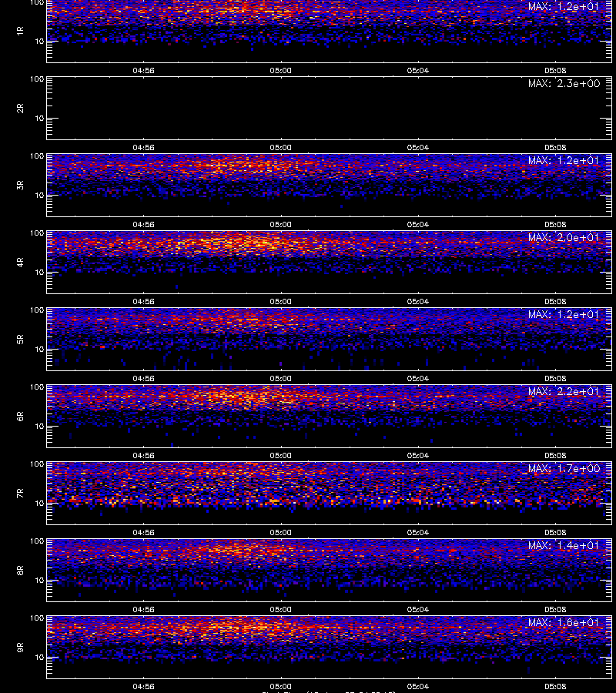Click the 8R panel axis label

(20, 570)
